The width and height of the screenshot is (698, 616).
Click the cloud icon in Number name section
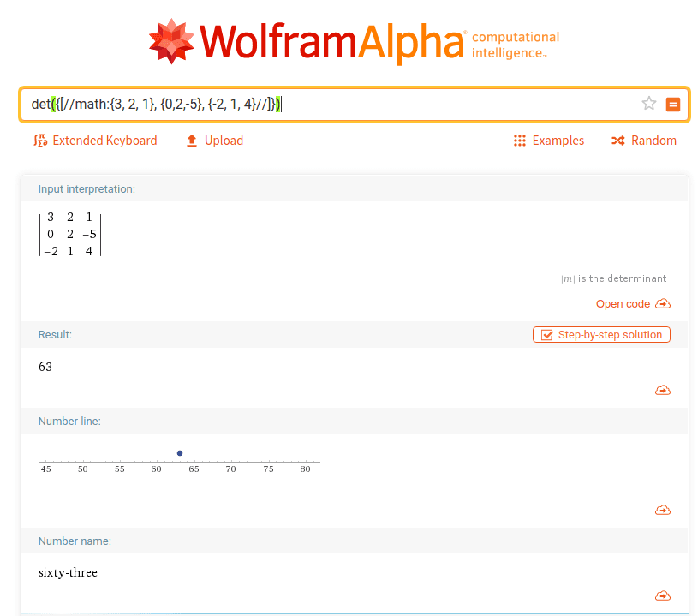click(662, 596)
